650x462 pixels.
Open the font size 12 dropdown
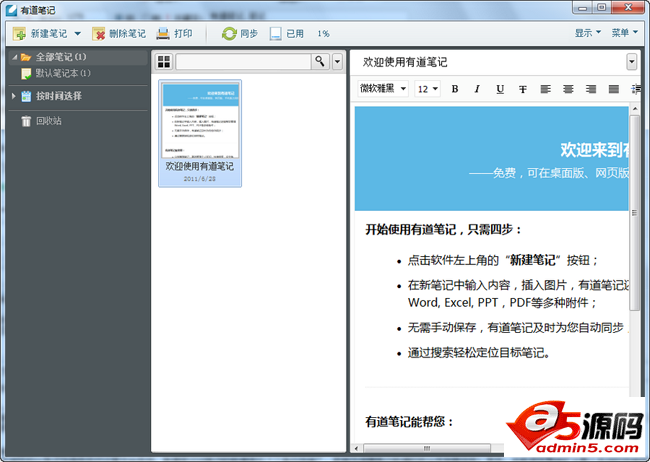click(428, 89)
